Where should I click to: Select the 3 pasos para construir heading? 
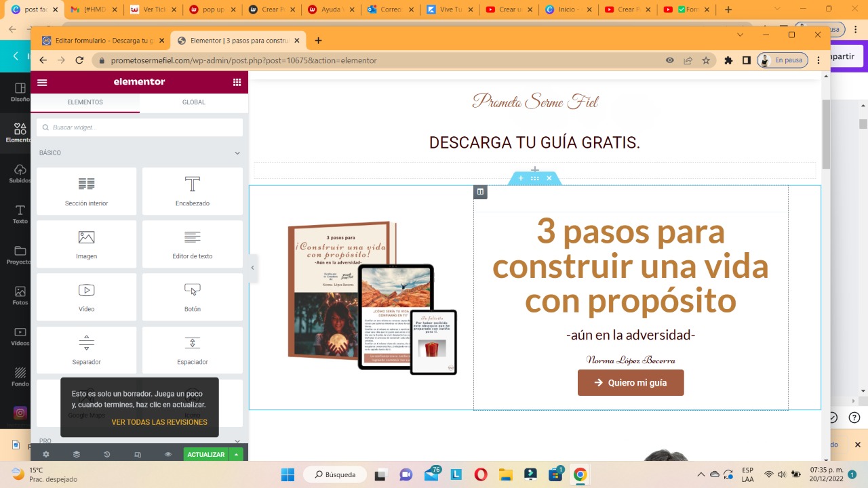(631, 266)
